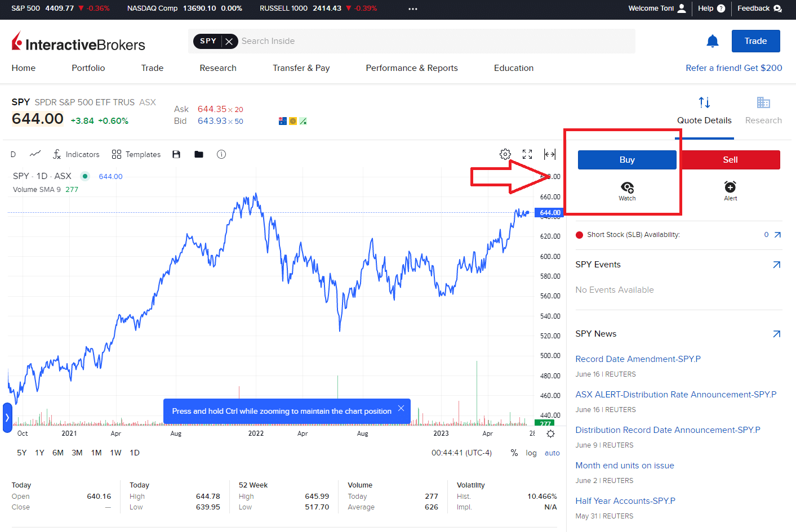
Task: Expand the left side panel chevron
Action: [x=7, y=418]
